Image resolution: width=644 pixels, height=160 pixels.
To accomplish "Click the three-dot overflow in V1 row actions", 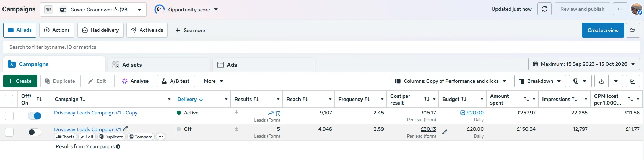I will point(161,137).
